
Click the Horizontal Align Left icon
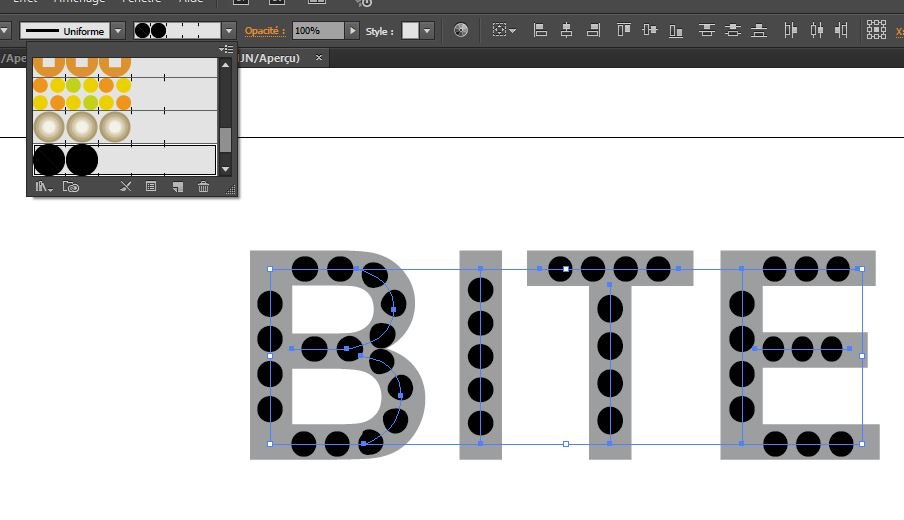541,31
